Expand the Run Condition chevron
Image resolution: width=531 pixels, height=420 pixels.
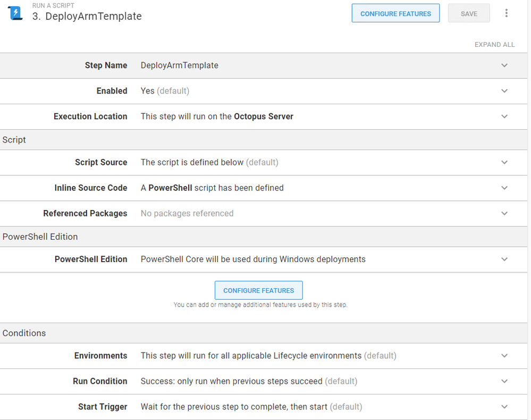pos(504,381)
